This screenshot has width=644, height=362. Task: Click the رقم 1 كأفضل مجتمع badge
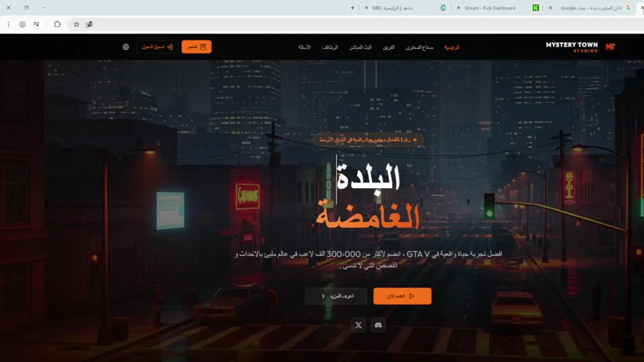tap(368, 140)
